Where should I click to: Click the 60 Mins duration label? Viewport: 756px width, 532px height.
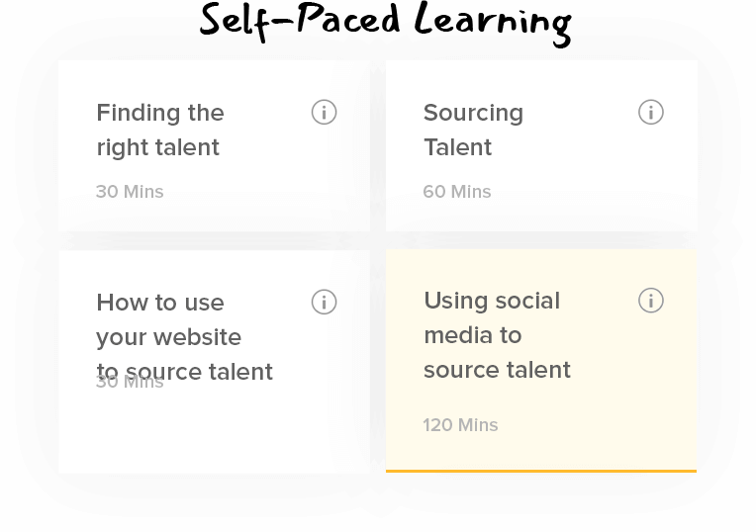click(x=457, y=192)
